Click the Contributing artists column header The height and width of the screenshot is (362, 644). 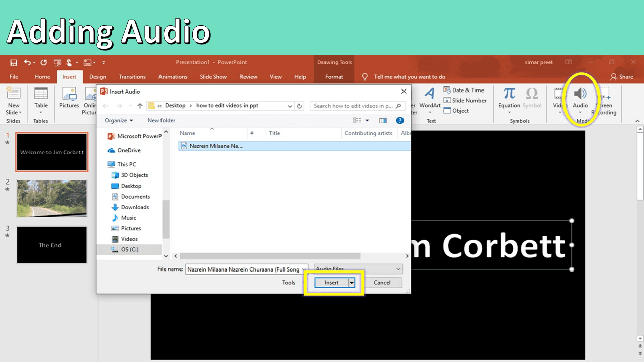[369, 133]
